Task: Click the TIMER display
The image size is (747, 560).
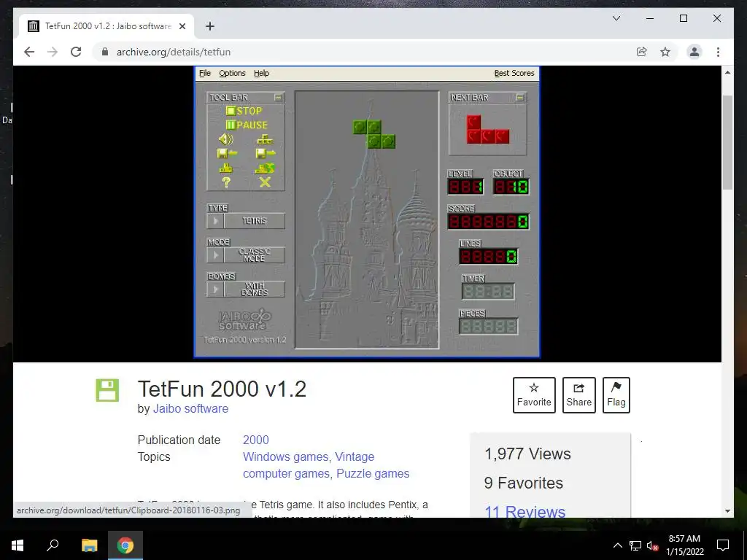Action: (488, 292)
